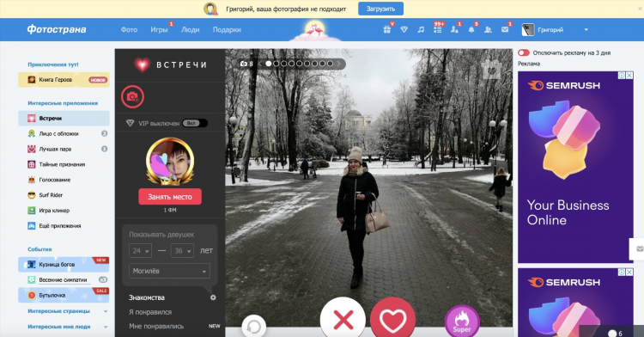Click the AdChoices icon on top Semrush ad

pyautogui.click(x=623, y=75)
